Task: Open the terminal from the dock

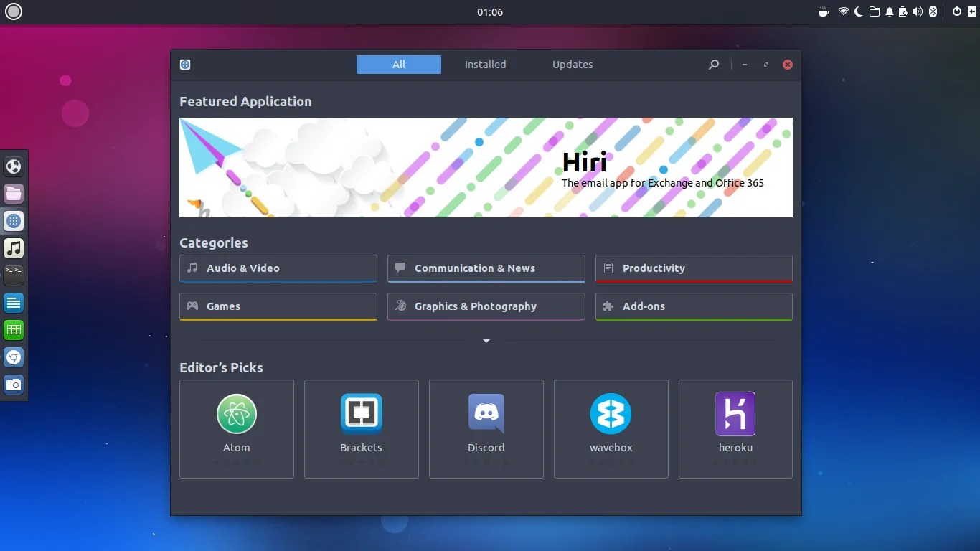Action: point(14,275)
